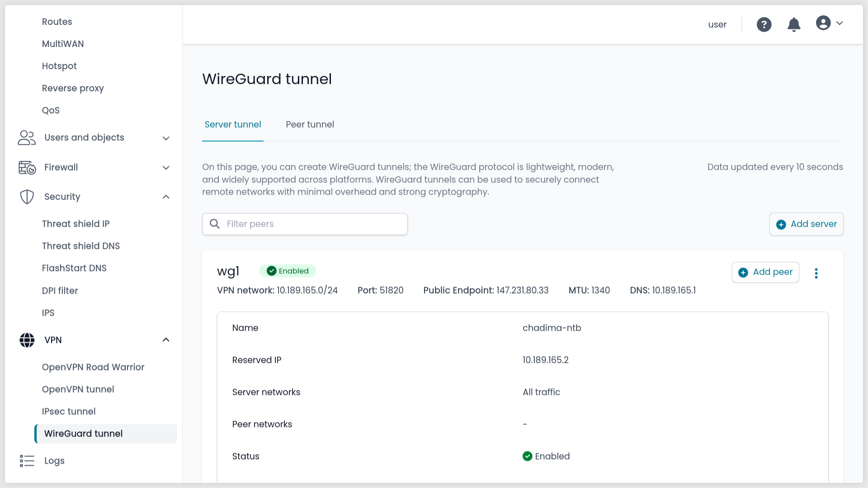Click the Logs list icon
The height and width of the screenshot is (488, 868).
[x=27, y=460]
